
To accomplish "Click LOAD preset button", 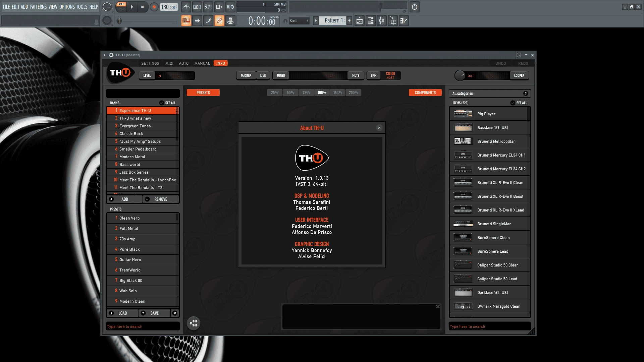I will pos(122,313).
